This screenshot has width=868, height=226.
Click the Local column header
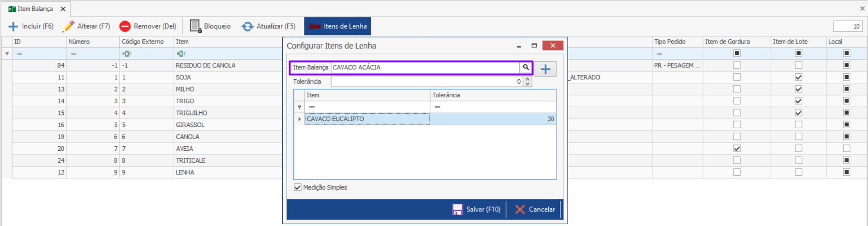pyautogui.click(x=846, y=42)
